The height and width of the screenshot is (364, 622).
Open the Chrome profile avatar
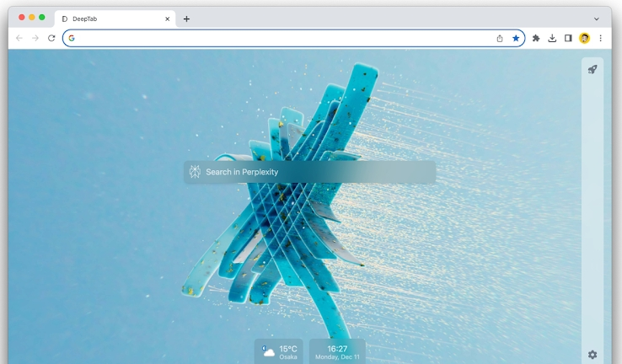(584, 38)
